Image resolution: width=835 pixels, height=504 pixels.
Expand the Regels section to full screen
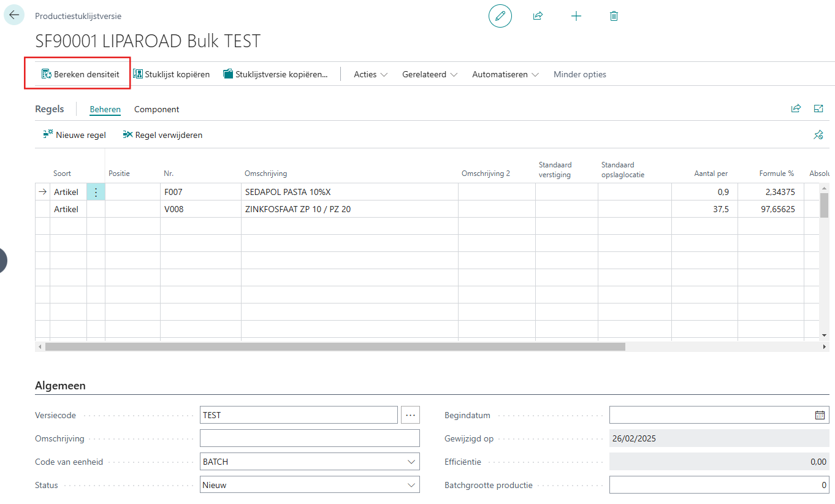pos(818,109)
